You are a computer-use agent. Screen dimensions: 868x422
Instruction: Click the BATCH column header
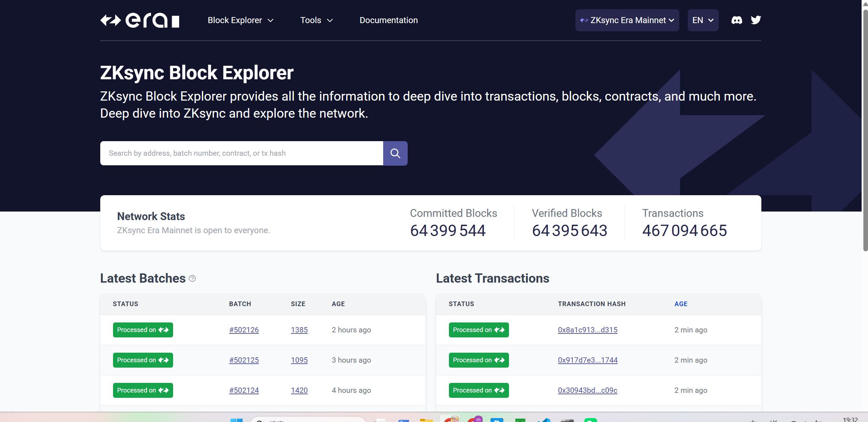pyautogui.click(x=240, y=304)
